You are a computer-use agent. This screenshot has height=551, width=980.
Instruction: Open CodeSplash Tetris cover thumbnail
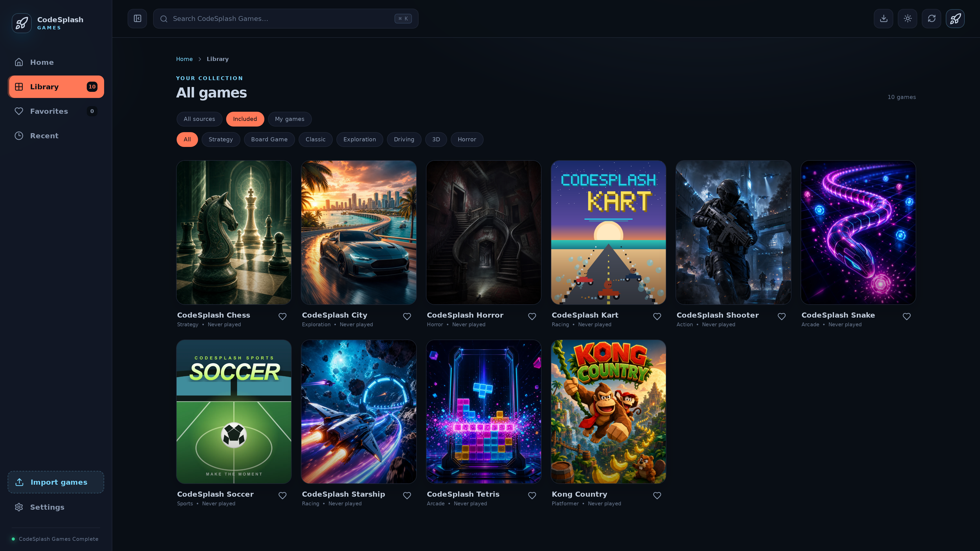484,411
